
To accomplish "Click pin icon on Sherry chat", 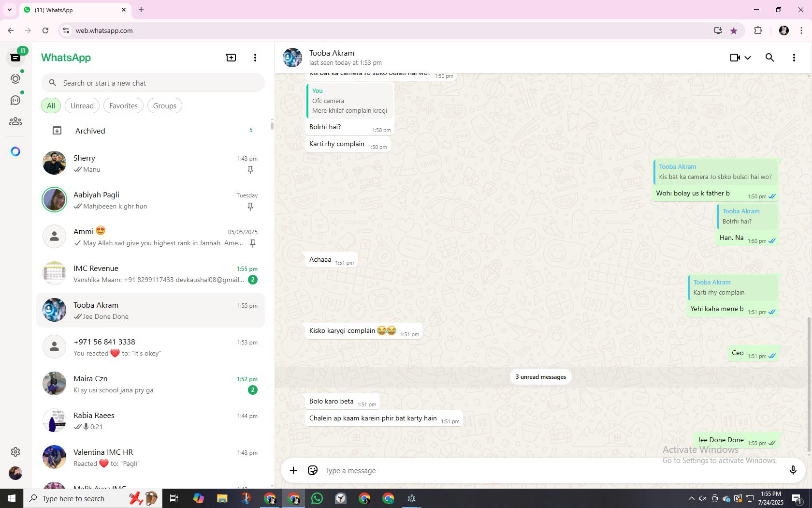I will (250, 170).
